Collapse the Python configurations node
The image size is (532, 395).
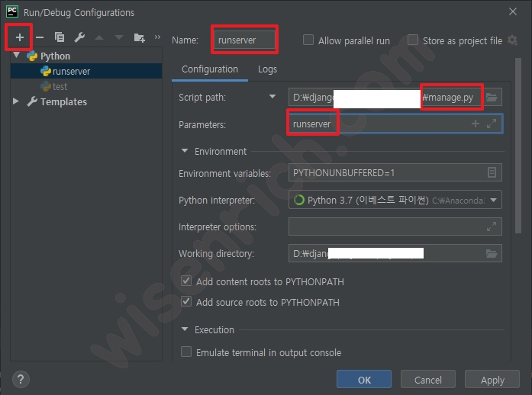pos(17,55)
